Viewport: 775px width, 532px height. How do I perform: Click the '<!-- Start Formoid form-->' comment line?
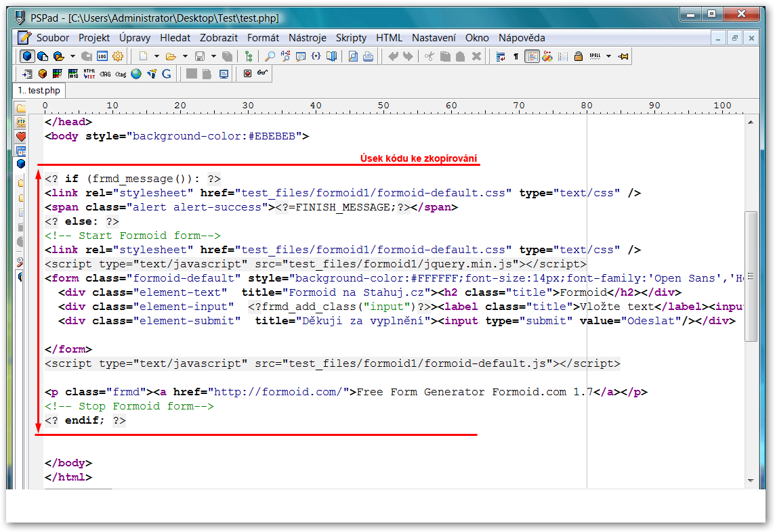tap(133, 236)
